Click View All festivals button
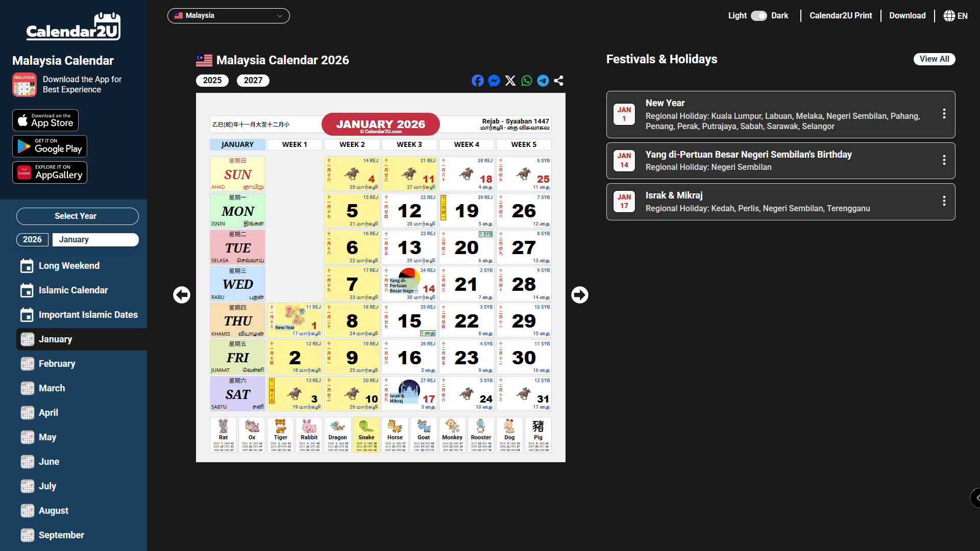This screenshot has height=551, width=980. 934,59
